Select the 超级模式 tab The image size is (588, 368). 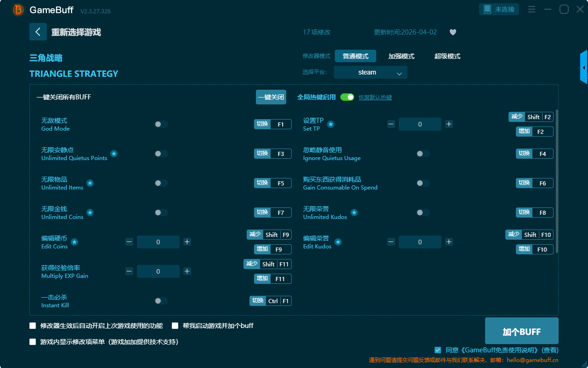tap(447, 56)
